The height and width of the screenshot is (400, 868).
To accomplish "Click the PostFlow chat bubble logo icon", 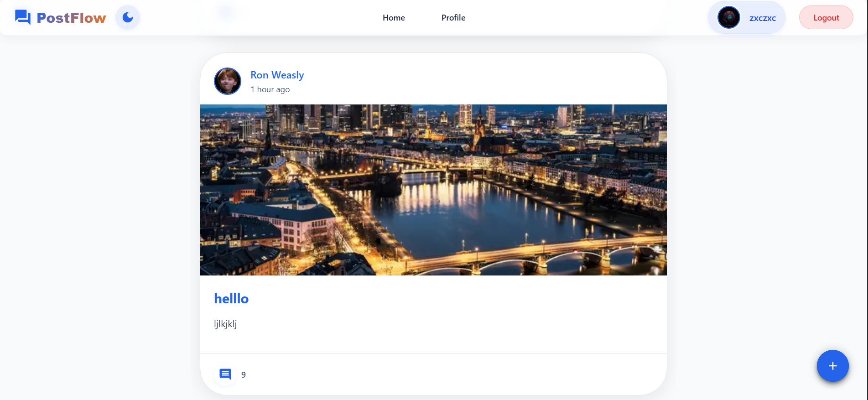I will pos(22,17).
